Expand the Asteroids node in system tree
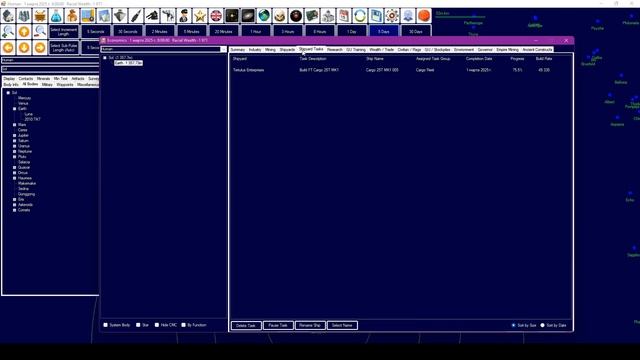The width and height of the screenshot is (640, 360). 15,205
